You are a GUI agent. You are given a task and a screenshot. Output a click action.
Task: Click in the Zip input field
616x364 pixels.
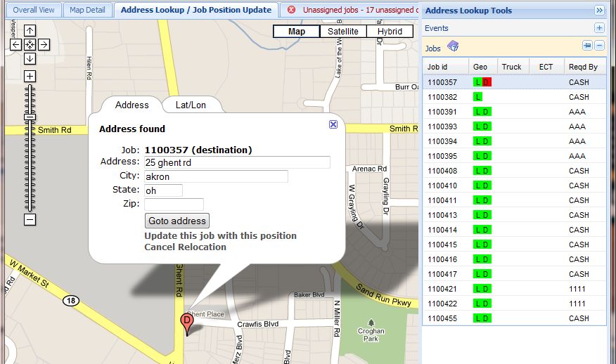tap(174, 204)
